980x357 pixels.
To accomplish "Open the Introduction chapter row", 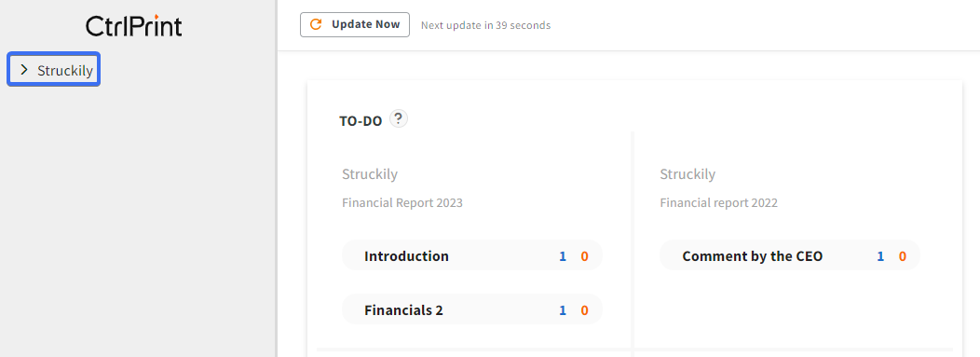I will click(x=472, y=255).
